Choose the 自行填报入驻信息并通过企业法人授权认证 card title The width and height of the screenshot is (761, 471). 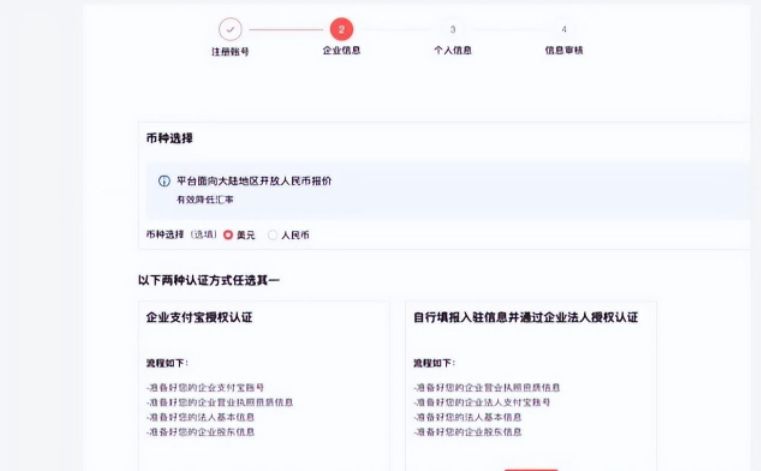(525, 318)
